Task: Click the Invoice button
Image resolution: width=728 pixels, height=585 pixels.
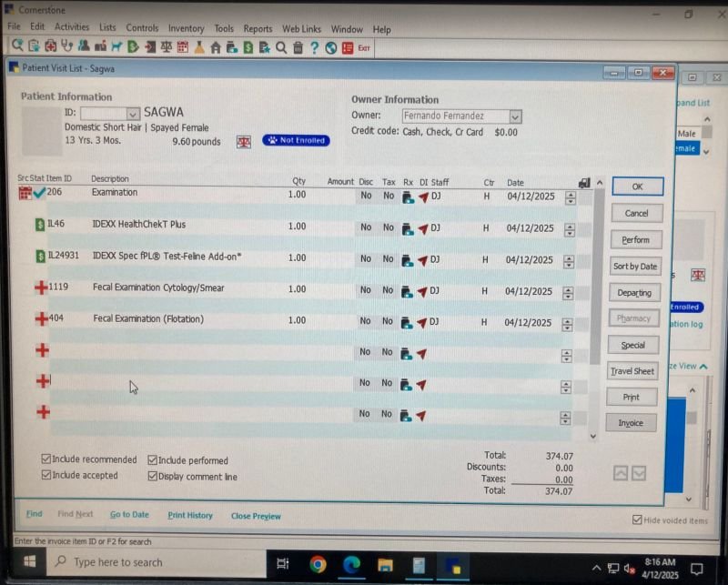Action: 631,423
